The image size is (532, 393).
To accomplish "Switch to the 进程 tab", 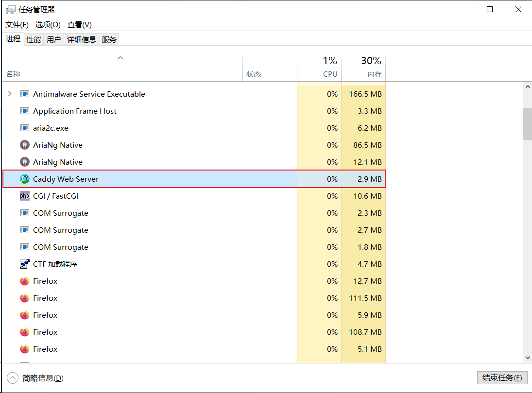I will (x=13, y=39).
